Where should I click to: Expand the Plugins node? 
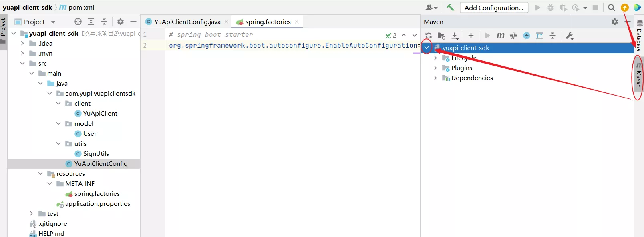[435, 68]
